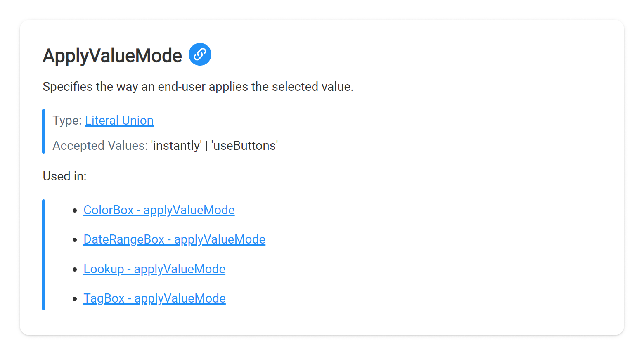Click the "Used in:" label
The width and height of the screenshot is (644, 355).
click(64, 176)
